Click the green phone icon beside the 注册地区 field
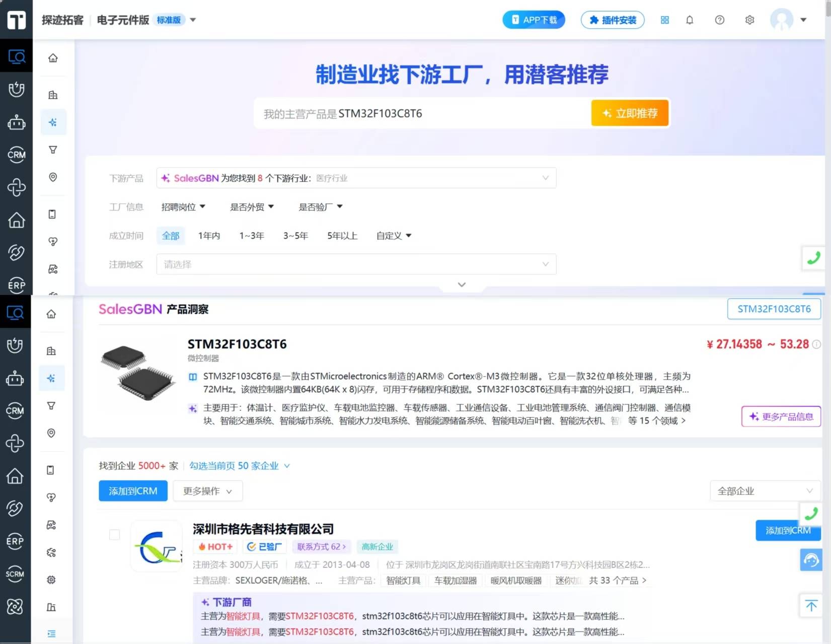Image resolution: width=831 pixels, height=644 pixels. (813, 258)
